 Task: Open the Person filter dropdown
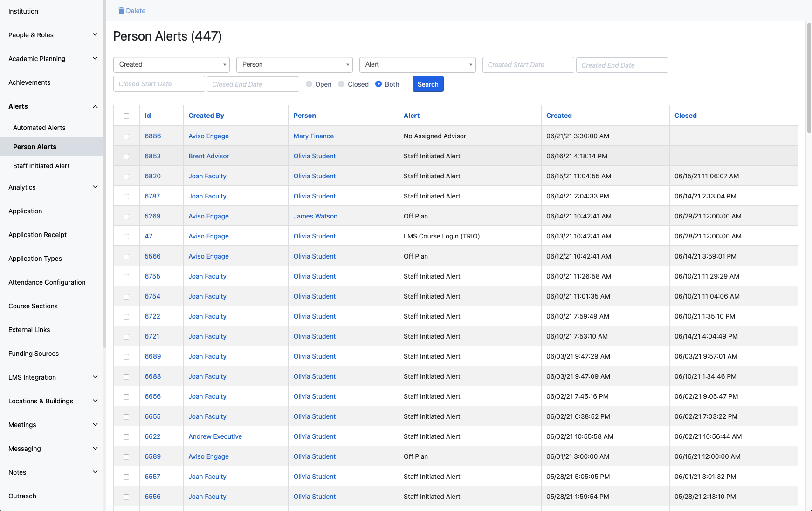[x=295, y=65]
